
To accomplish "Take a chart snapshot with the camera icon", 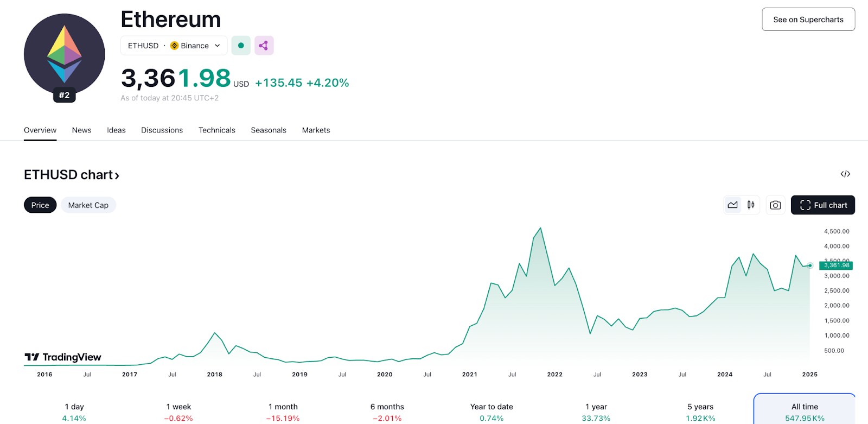I will pyautogui.click(x=775, y=205).
